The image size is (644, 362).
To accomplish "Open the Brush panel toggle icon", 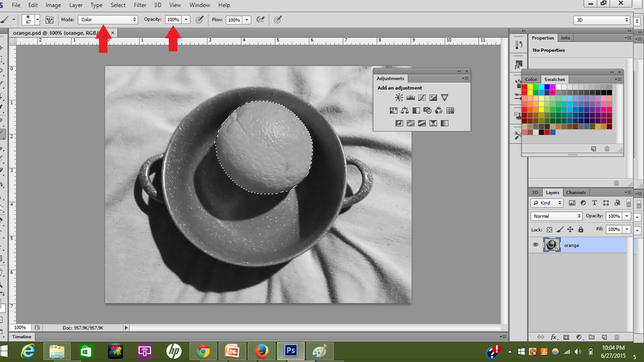I will click(49, 19).
